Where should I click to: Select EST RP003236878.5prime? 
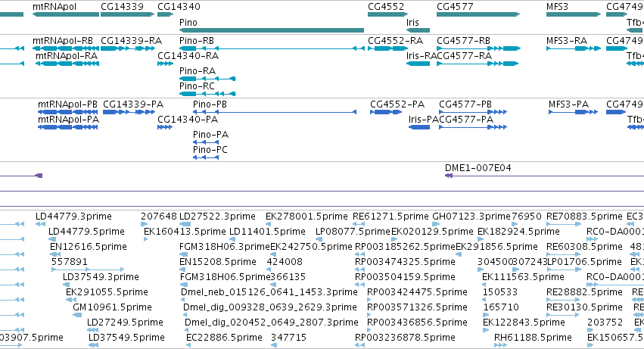click(405, 338)
